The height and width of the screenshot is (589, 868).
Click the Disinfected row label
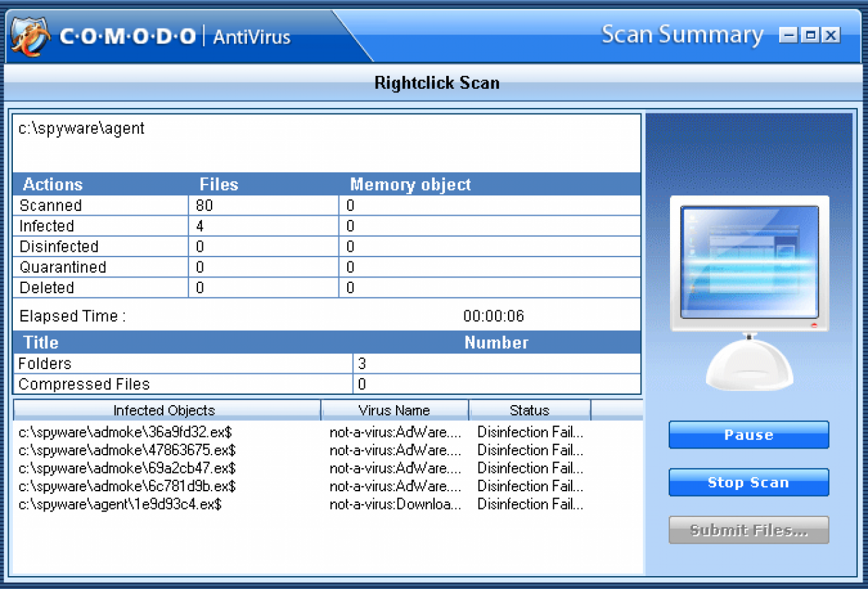59,246
